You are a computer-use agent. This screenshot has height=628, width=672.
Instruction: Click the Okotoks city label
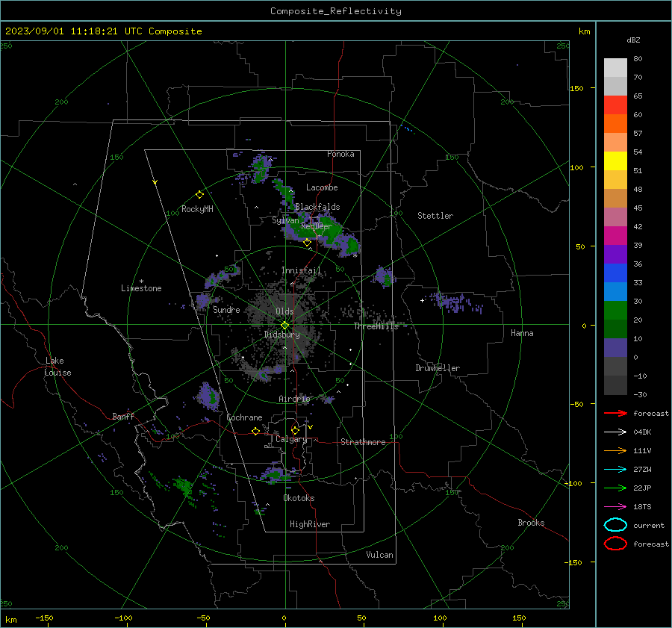click(299, 497)
